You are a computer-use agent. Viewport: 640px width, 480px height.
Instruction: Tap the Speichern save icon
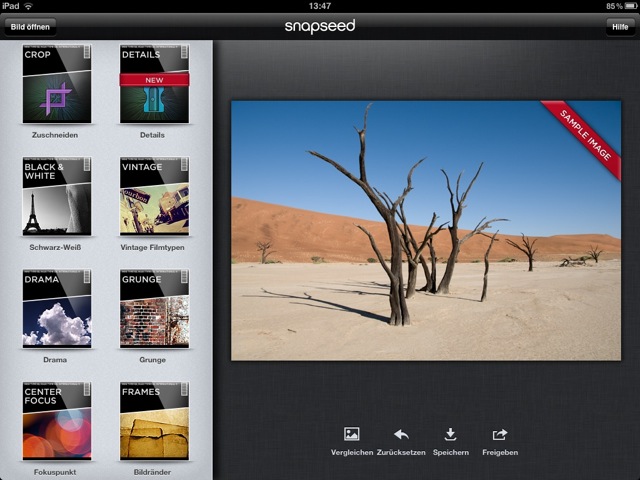pos(450,434)
